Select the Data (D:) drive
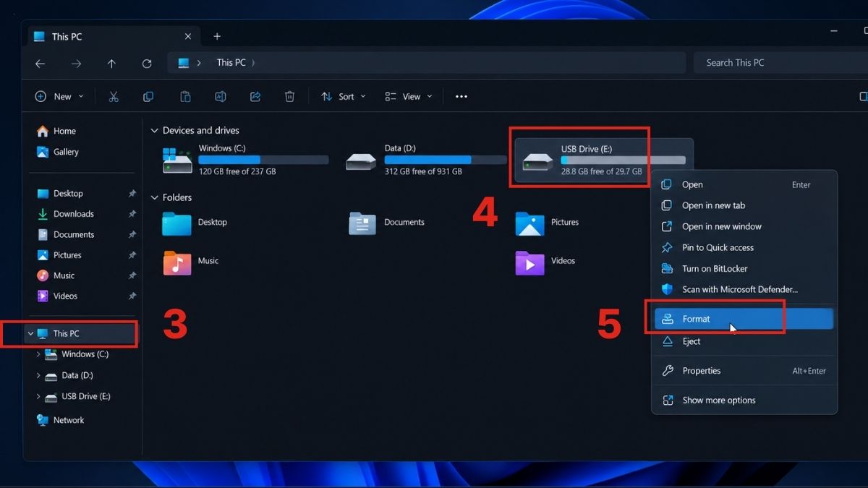 point(427,160)
